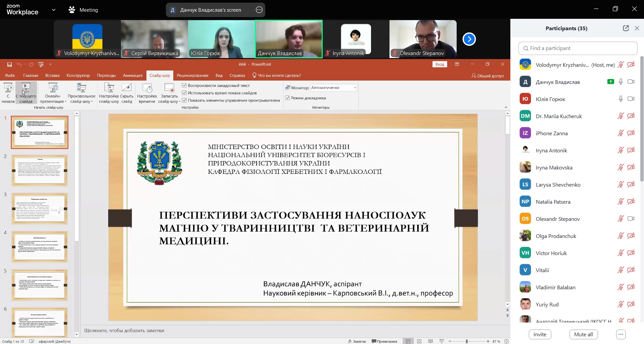Click the Mute all button
The height and width of the screenshot is (344, 644).
[583, 334]
